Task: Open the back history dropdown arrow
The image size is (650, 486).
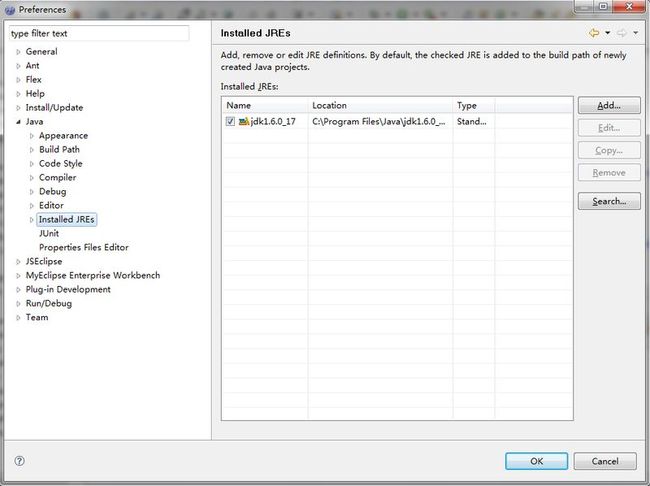Action: point(607,33)
